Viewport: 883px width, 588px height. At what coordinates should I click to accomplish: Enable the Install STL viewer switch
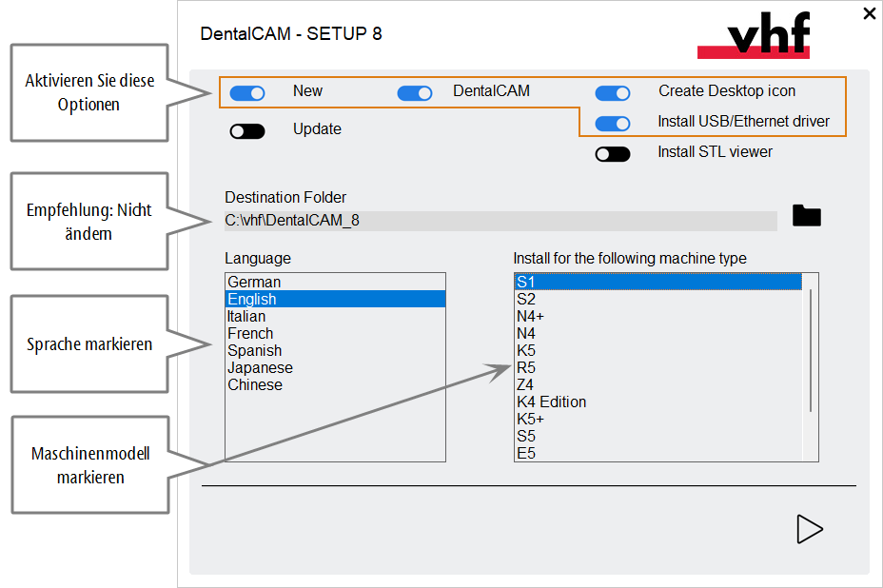tap(613, 154)
